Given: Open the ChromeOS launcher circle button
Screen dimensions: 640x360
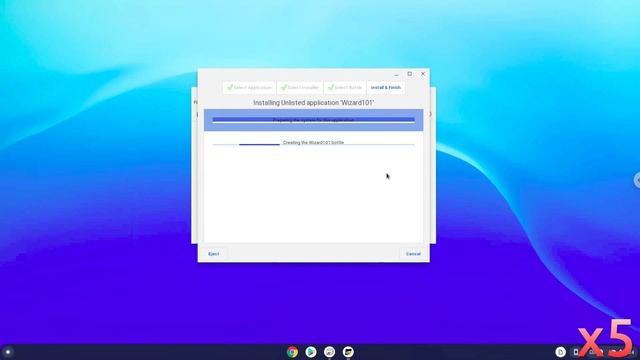Looking at the screenshot, I should pos(8,352).
